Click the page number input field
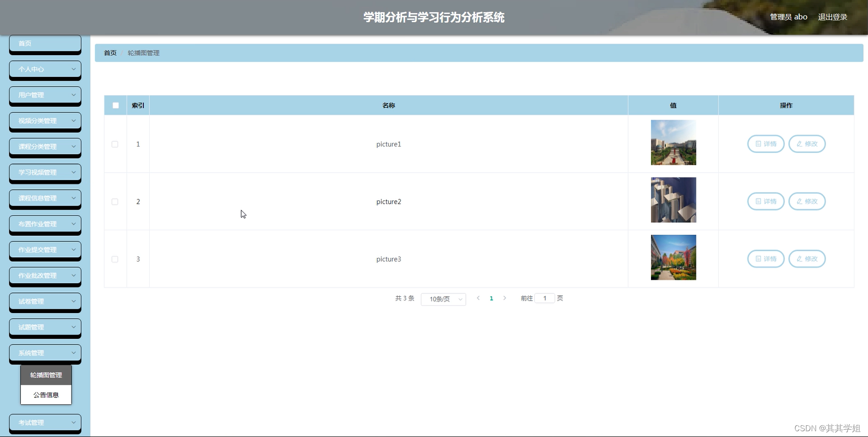The image size is (868, 437). [544, 298]
